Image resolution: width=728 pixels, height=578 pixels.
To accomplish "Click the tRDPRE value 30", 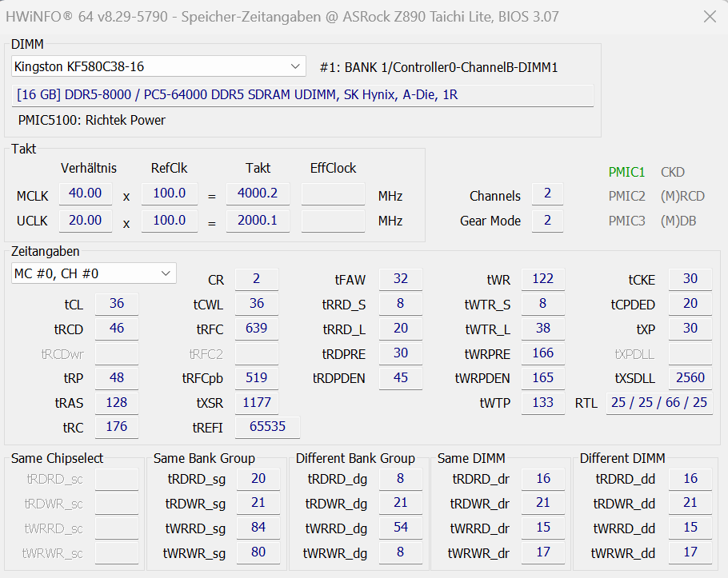I will (401, 353).
